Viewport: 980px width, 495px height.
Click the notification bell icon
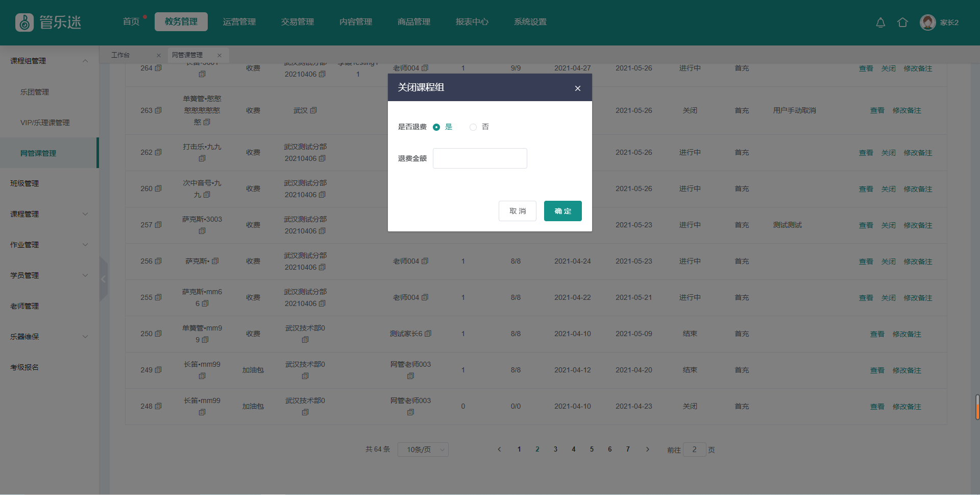tap(880, 22)
